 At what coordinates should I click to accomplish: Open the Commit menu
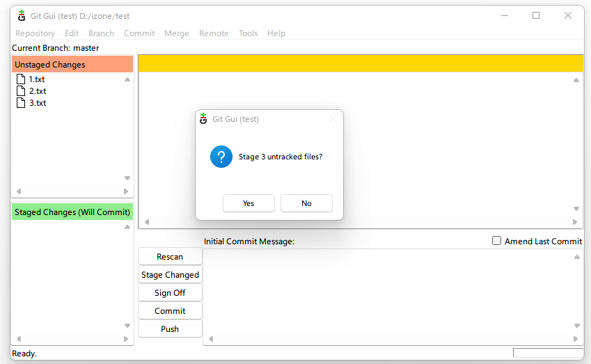[x=139, y=33]
